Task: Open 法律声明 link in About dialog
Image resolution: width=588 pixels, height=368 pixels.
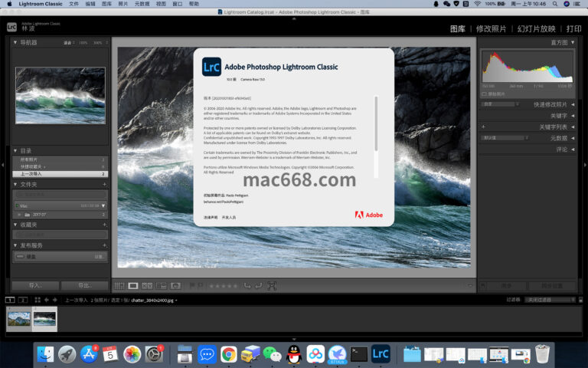Action: click(211, 218)
